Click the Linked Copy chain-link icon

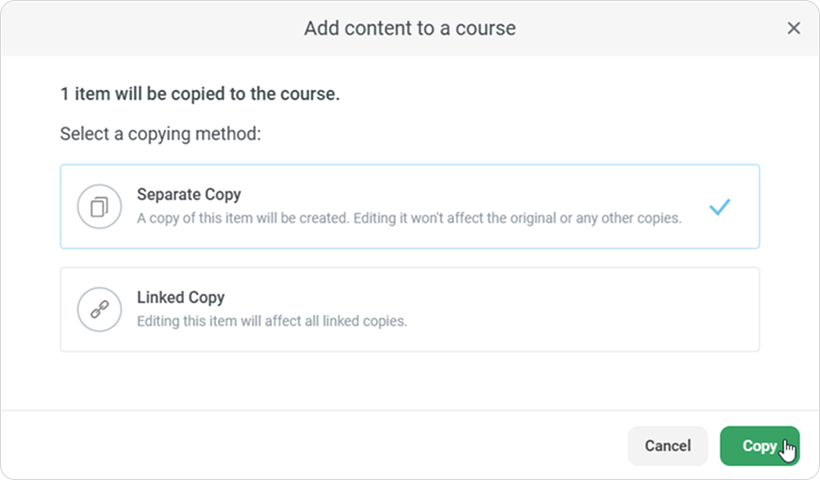tap(99, 309)
